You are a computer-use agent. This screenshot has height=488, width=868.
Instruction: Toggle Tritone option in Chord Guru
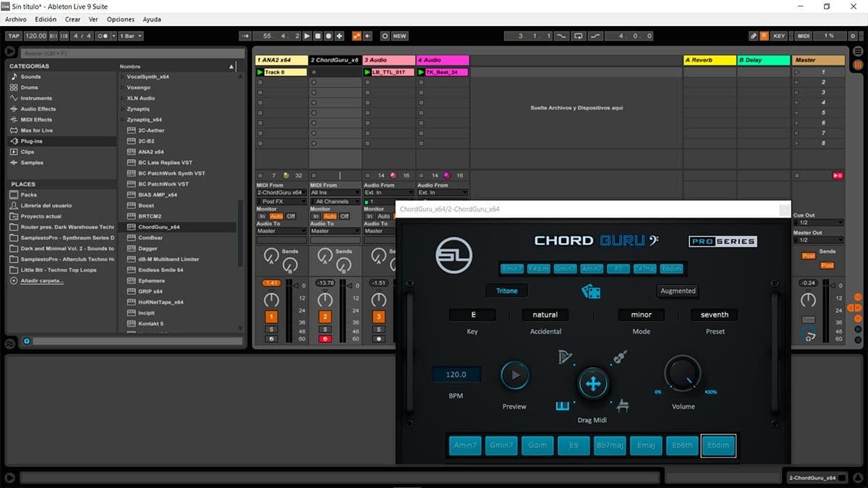coord(507,291)
